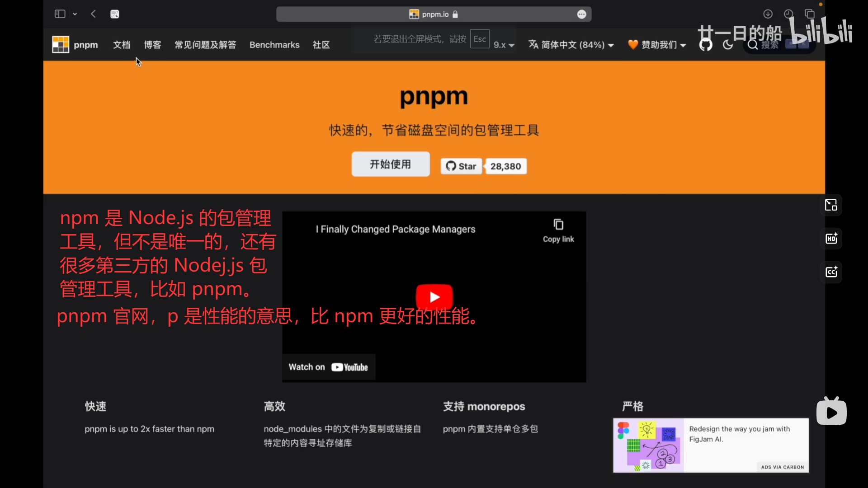Toggle the HD quality icon on right
868x488 pixels.
[831, 239]
